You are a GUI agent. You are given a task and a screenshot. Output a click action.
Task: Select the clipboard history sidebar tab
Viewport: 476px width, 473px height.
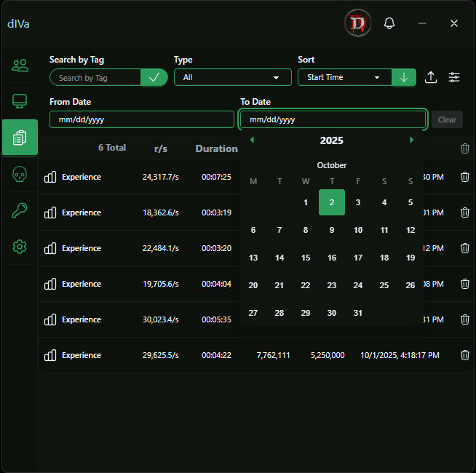20,138
